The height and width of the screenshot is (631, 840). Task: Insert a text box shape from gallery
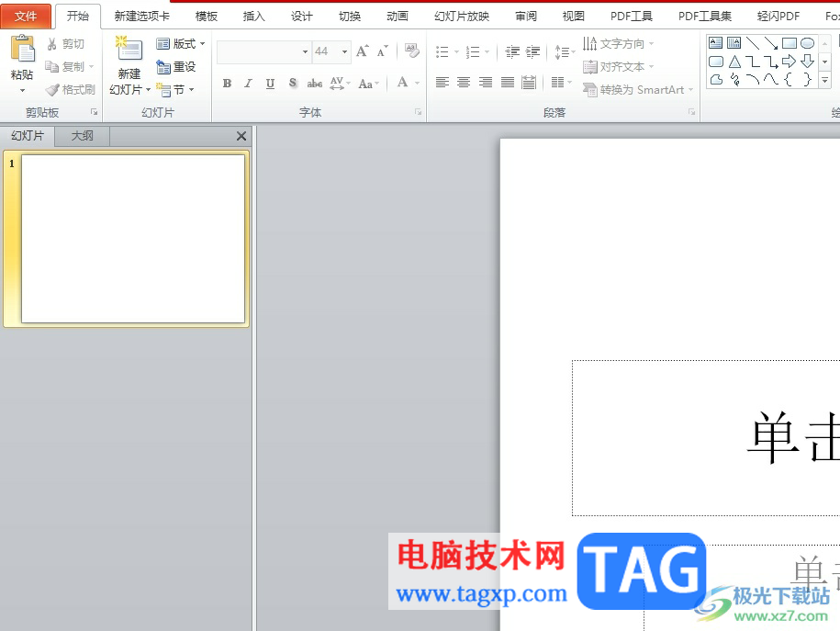[715, 43]
